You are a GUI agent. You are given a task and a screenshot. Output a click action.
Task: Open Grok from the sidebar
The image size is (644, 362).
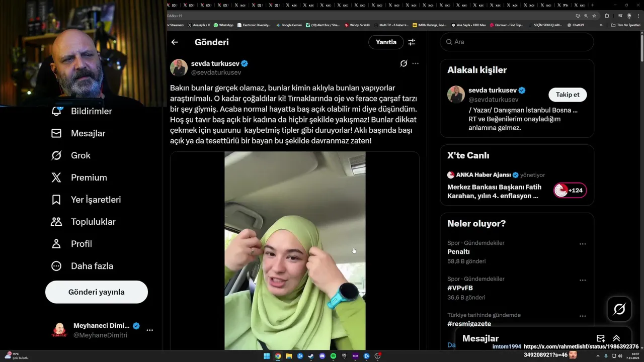pos(71,155)
